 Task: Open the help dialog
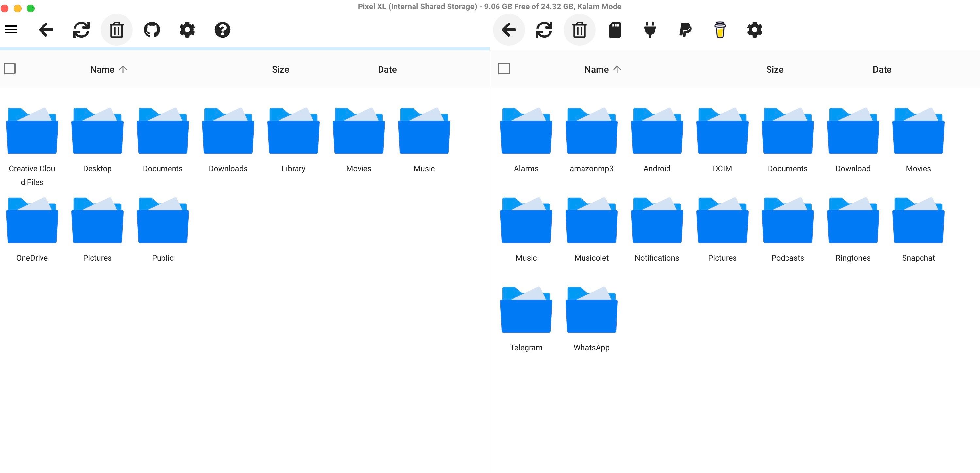click(223, 30)
